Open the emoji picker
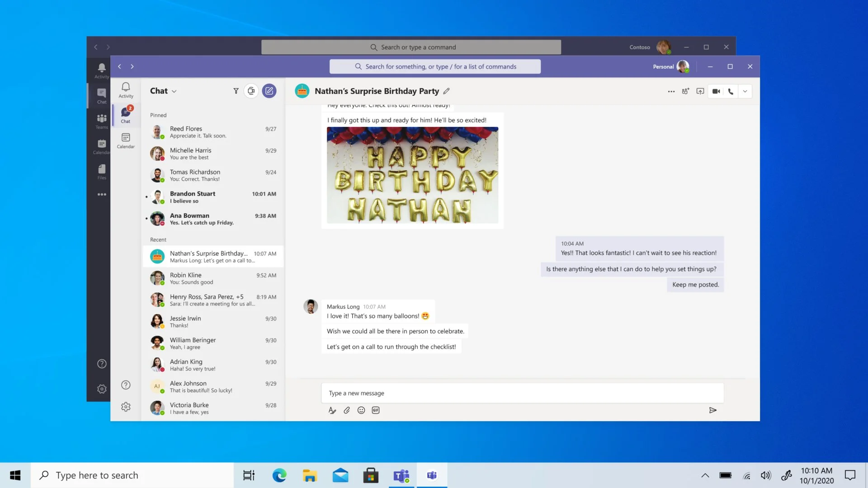868x488 pixels. pos(361,410)
